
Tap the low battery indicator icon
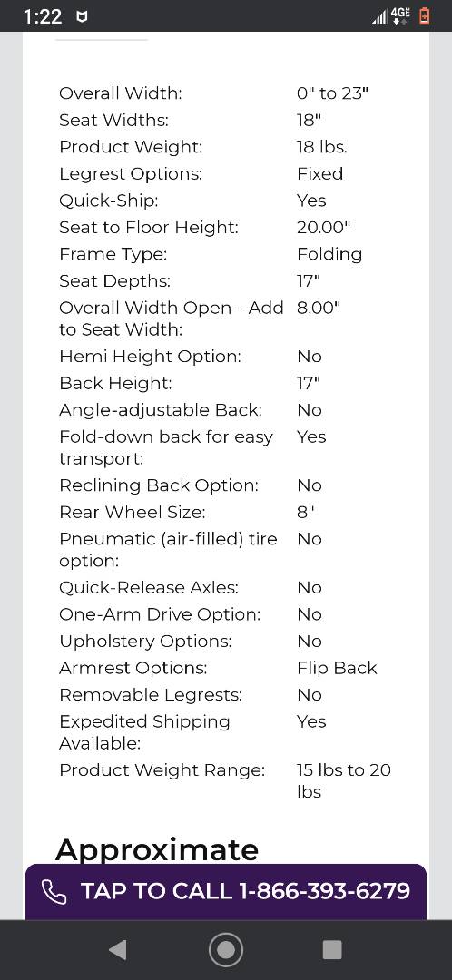coord(425,15)
